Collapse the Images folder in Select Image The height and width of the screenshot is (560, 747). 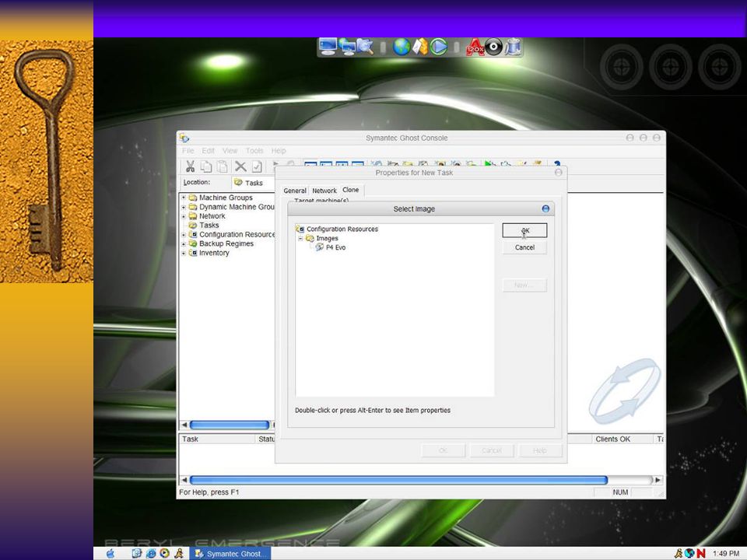(300, 239)
